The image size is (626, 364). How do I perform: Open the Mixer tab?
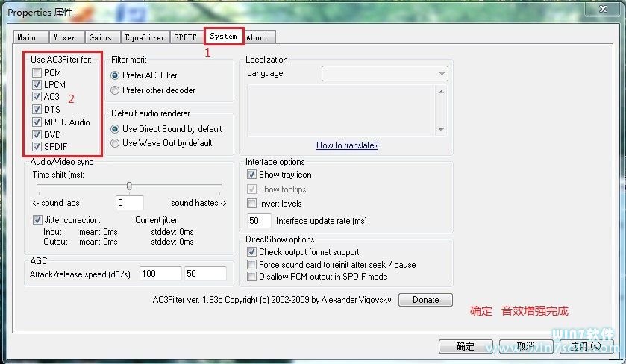click(x=66, y=37)
